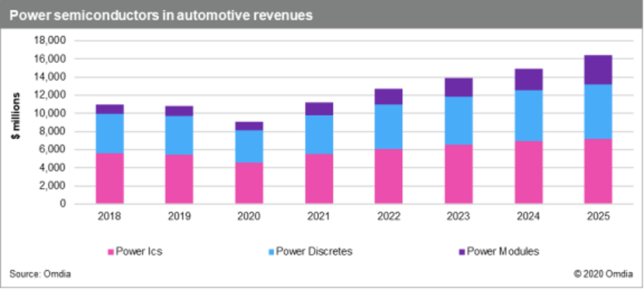
Task: Click the 2018 pink Power Ics bar segment
Action: (109, 179)
